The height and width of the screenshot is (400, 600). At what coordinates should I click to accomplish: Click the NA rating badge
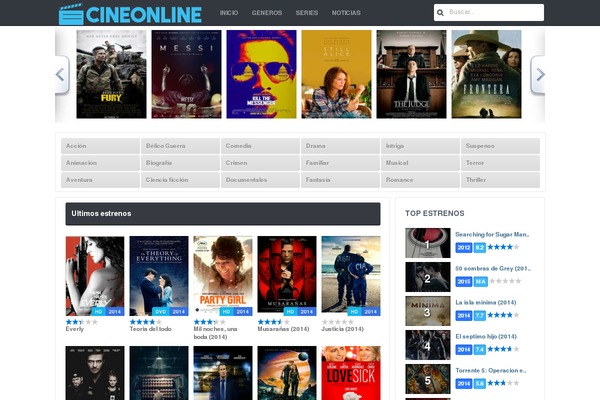(481, 282)
